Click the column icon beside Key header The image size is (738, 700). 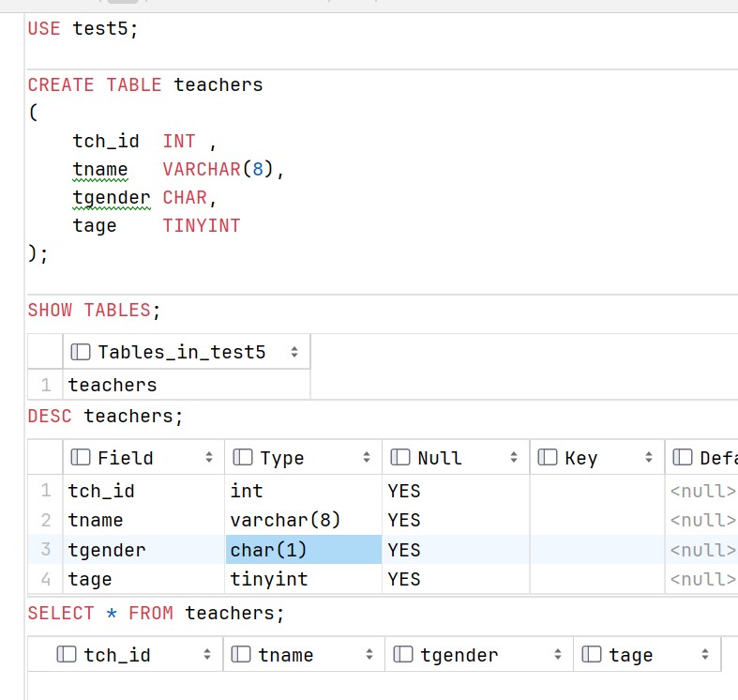coord(548,457)
